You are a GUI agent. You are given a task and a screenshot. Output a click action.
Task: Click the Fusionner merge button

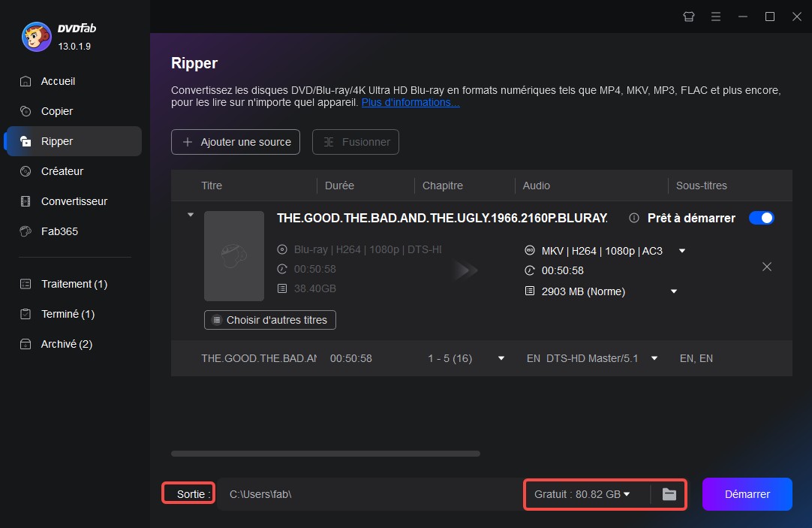click(x=355, y=142)
